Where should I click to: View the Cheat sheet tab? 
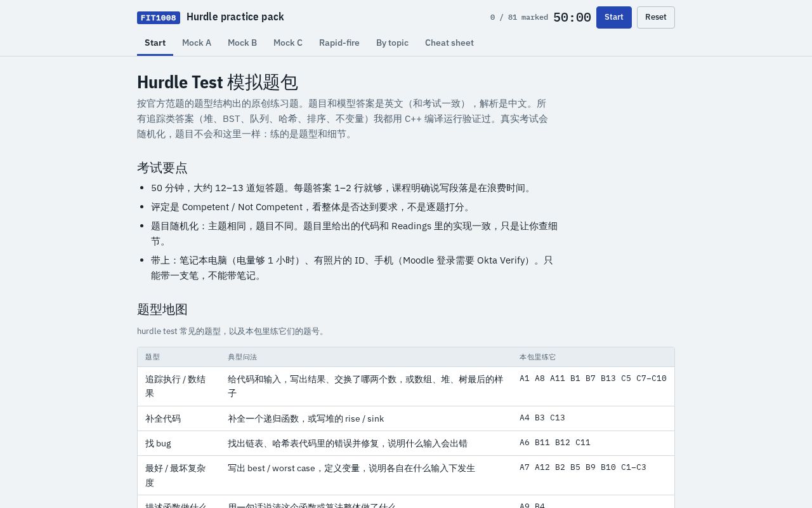pos(449,43)
